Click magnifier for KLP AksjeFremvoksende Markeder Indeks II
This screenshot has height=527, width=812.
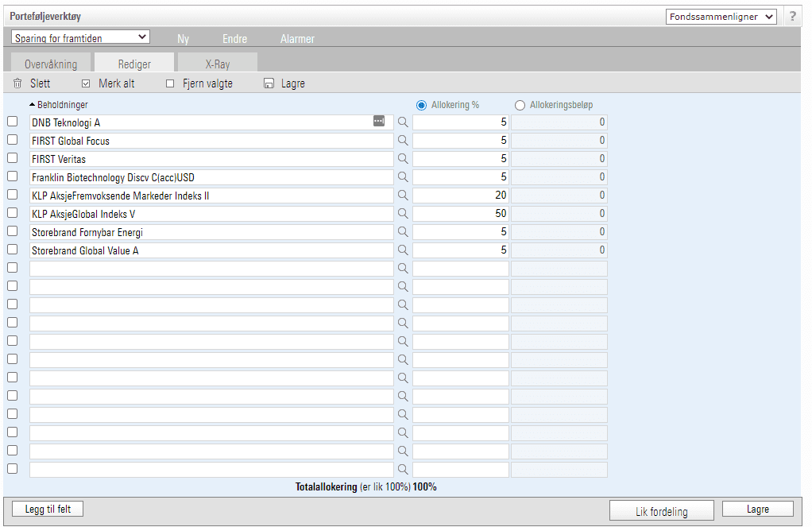pyautogui.click(x=402, y=196)
